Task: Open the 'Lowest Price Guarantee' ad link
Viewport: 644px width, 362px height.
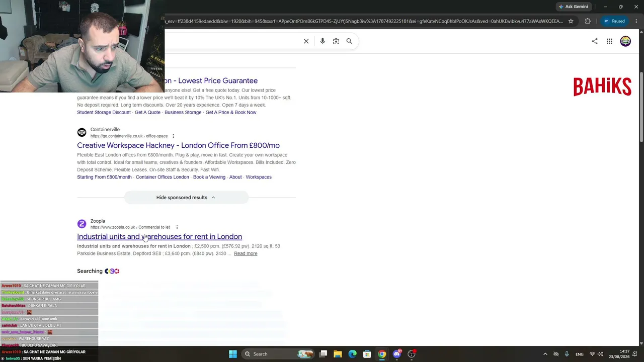Action: tap(211, 80)
